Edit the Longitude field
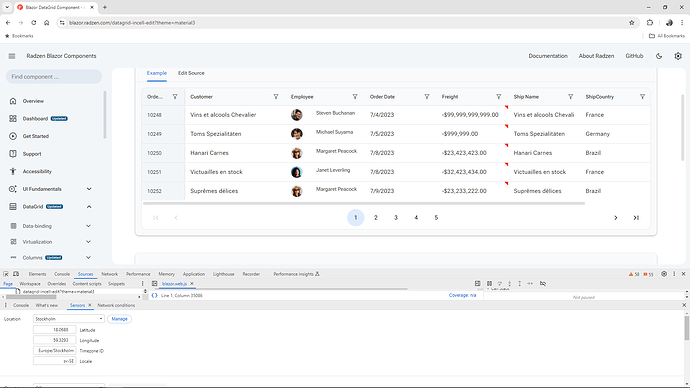The height and width of the screenshot is (388, 690). 55,340
